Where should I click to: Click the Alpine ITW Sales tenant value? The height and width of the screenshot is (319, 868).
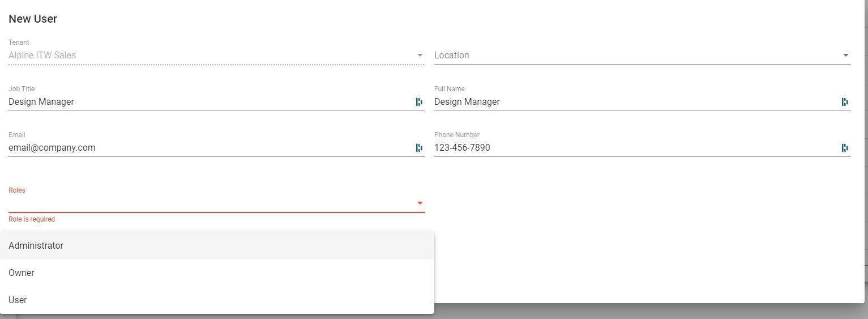[x=42, y=56]
